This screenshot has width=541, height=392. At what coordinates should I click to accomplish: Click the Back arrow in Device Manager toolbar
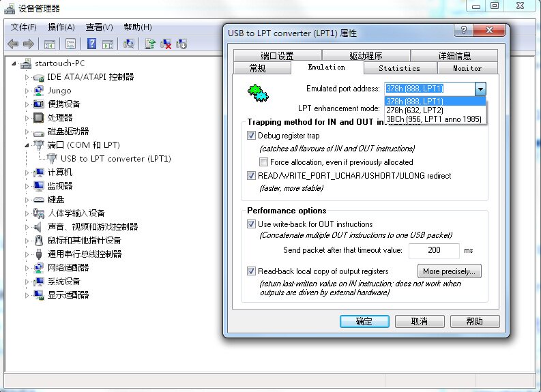pos(13,44)
